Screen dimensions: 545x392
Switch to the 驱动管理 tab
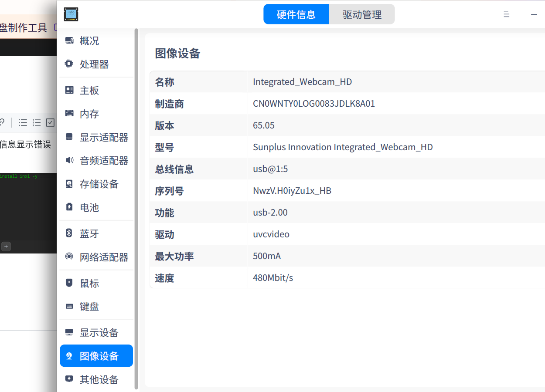[x=362, y=14]
